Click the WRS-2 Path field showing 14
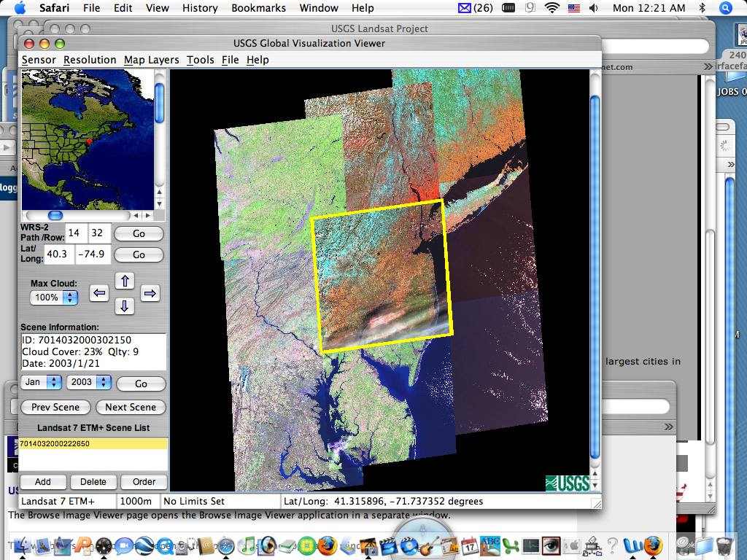The image size is (747, 560). 75,233
